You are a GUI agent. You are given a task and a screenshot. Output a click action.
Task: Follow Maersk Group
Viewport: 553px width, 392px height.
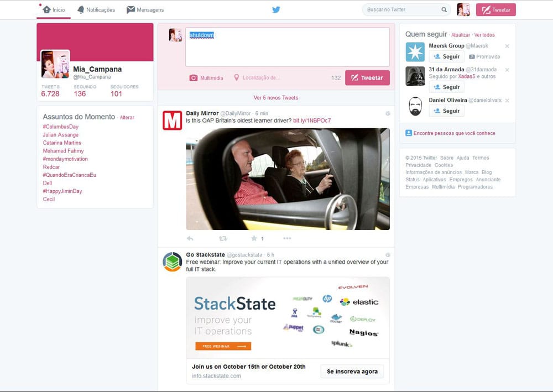[x=446, y=56]
